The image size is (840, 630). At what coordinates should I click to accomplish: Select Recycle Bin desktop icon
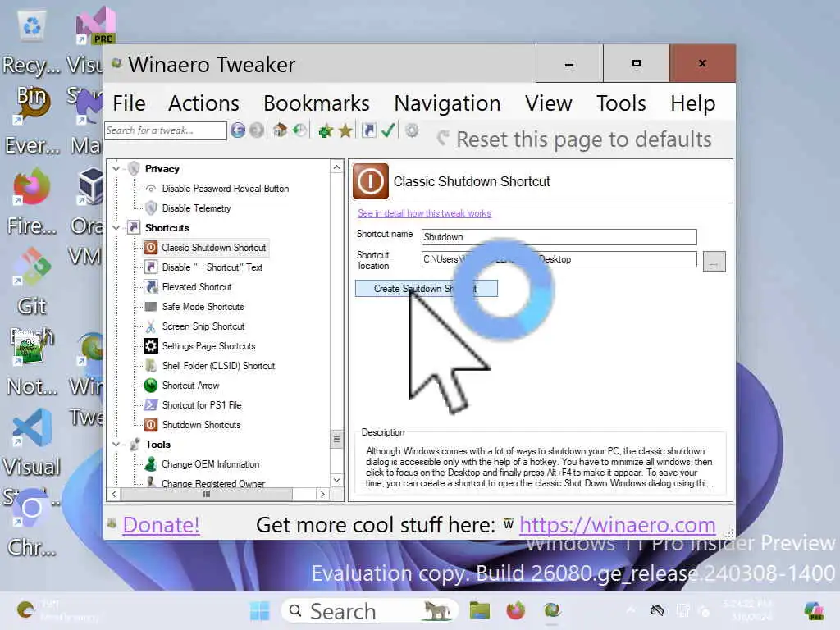tap(32, 27)
